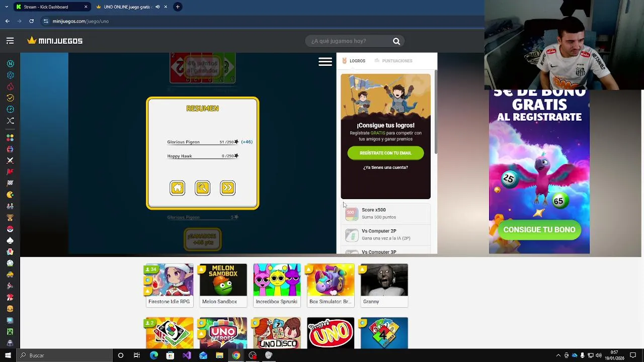Viewport: 644px width, 362px height.
Task: Click the Minijuegos crown logo
Action: coord(55,41)
